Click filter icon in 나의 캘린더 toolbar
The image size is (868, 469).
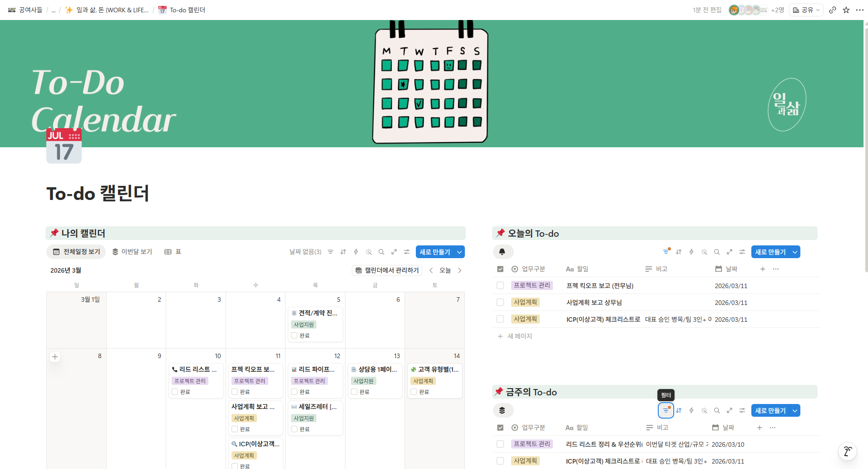pos(330,252)
